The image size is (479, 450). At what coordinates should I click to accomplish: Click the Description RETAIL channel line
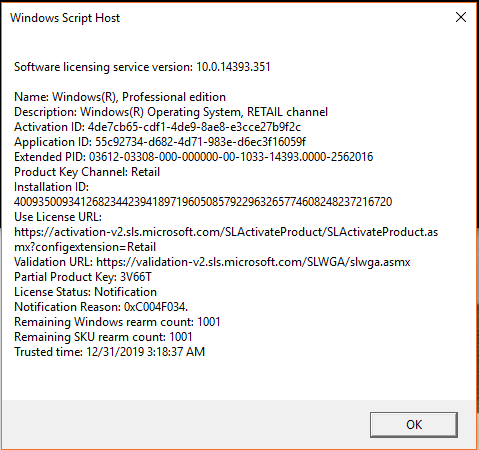click(x=171, y=112)
